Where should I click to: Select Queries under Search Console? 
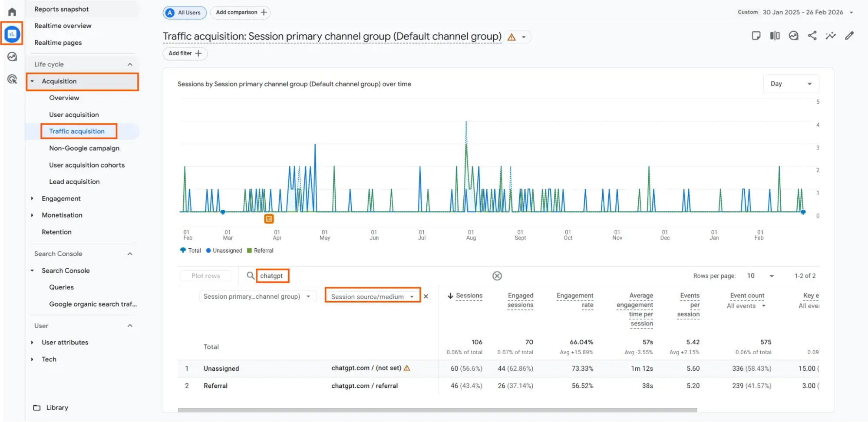[61, 287]
